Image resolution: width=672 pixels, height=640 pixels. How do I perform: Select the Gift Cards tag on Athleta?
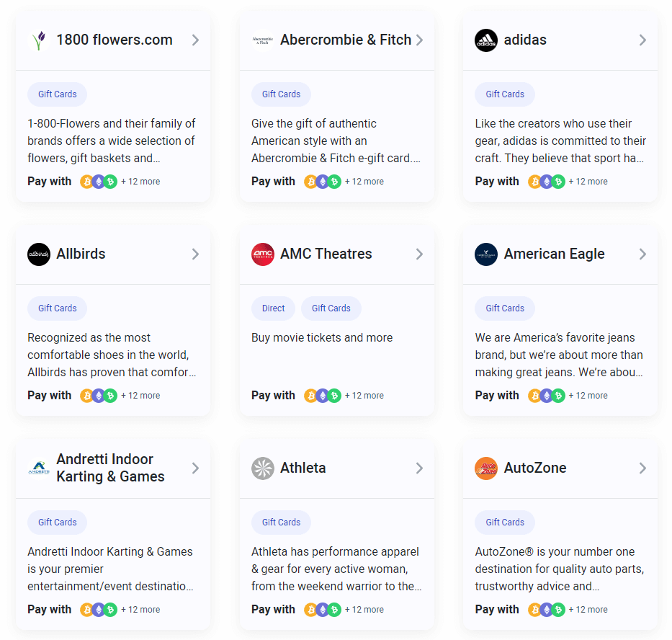[x=281, y=522]
